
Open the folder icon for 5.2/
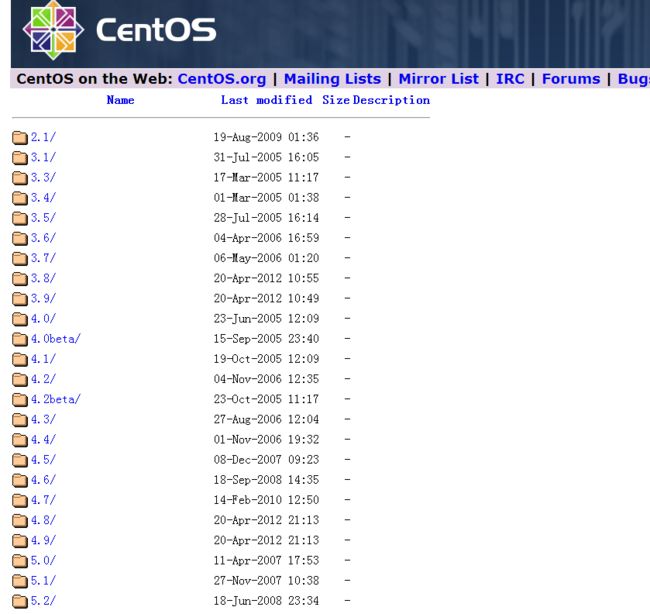coord(19,601)
